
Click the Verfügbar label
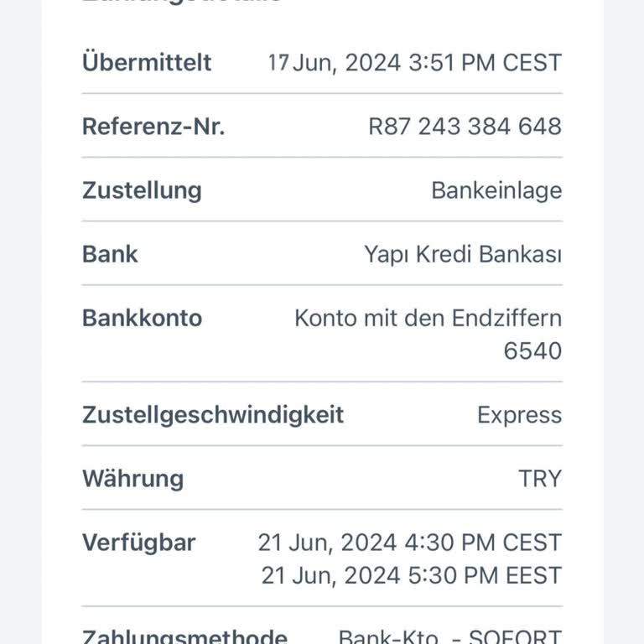[138, 543]
